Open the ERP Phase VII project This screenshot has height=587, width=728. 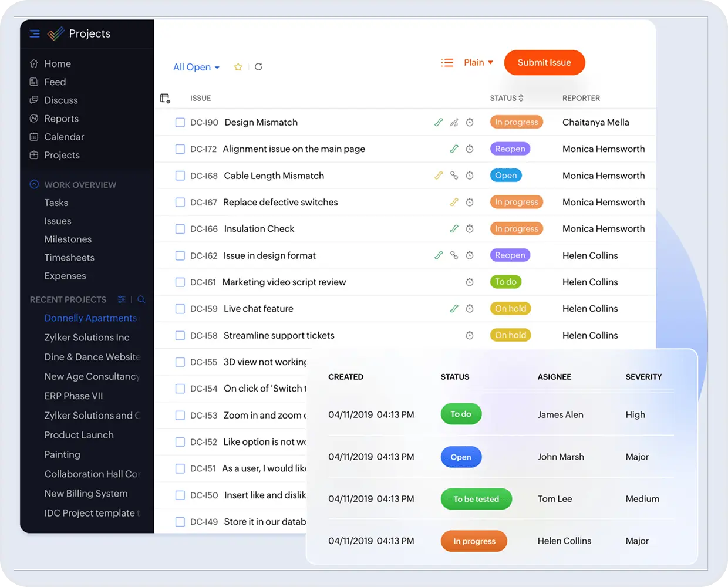[73, 396]
